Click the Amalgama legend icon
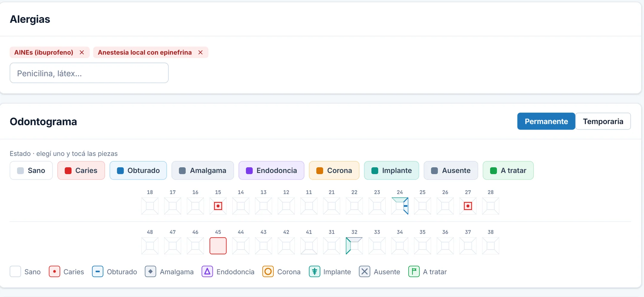The height and width of the screenshot is (297, 644). 150,272
